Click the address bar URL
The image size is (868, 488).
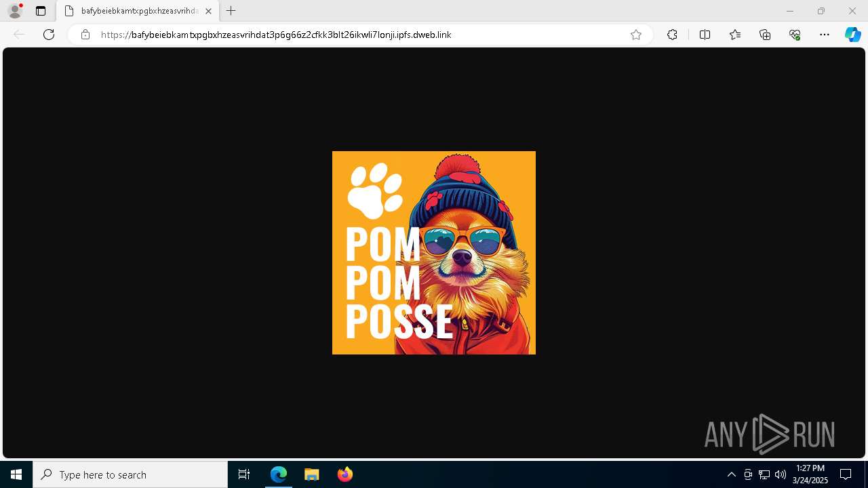[276, 35]
